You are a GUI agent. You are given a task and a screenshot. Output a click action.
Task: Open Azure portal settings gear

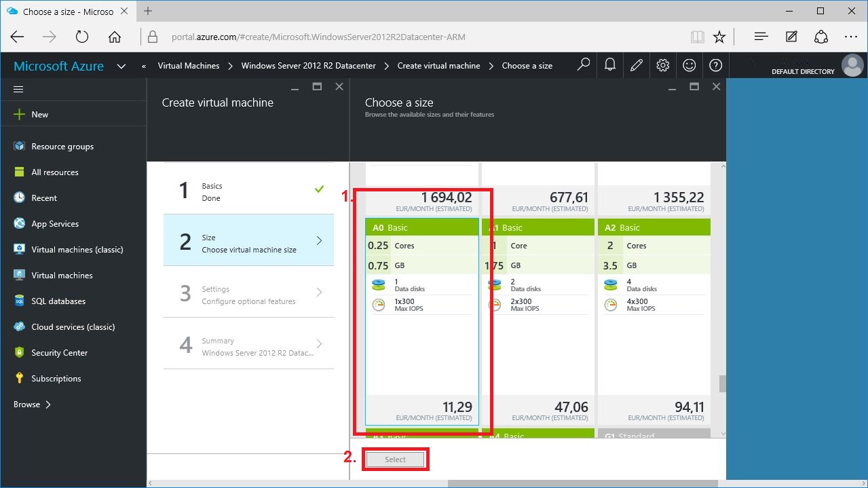pos(663,65)
